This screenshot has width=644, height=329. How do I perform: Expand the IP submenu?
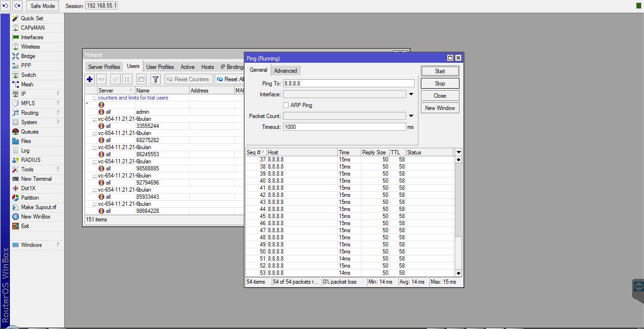tap(59, 94)
